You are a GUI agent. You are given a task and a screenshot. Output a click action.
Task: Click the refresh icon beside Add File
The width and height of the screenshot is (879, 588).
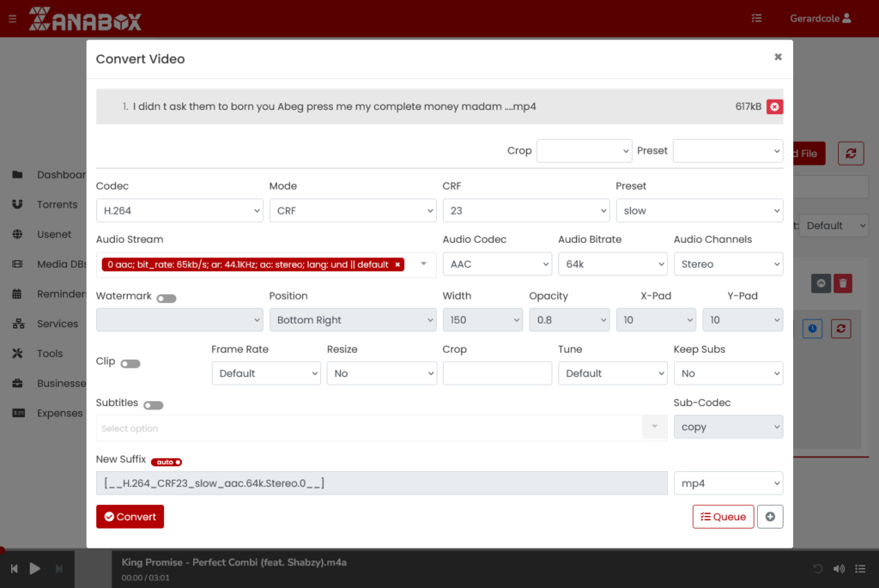851,153
